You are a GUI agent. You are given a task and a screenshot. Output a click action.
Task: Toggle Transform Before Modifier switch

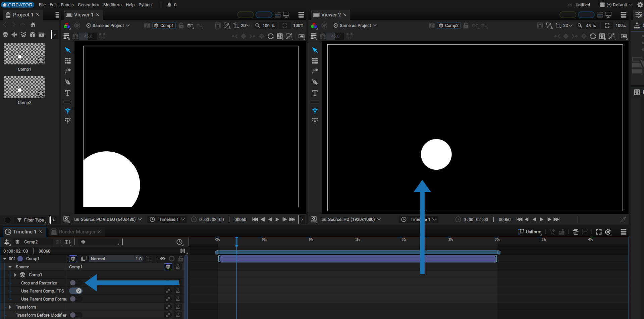click(75, 315)
